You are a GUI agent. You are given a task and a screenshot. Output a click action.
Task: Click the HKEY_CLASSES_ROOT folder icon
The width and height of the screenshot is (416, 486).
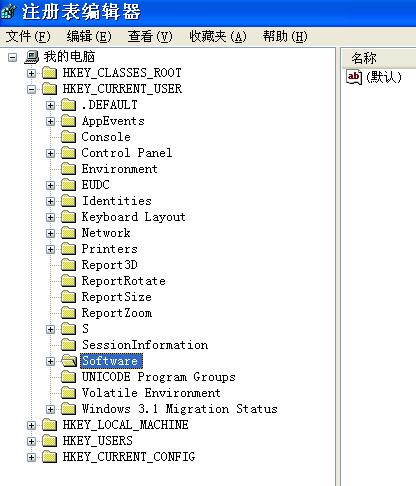(x=50, y=73)
